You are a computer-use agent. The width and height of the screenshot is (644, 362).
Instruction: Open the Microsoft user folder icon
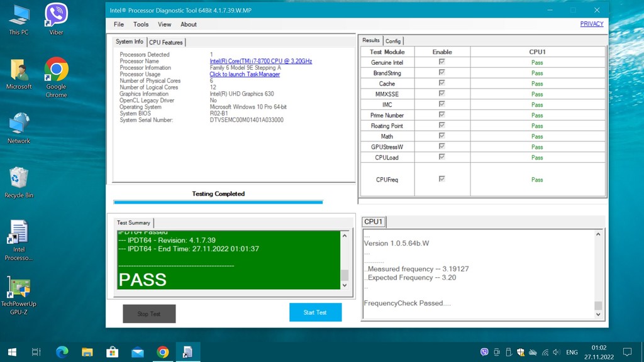pyautogui.click(x=19, y=74)
